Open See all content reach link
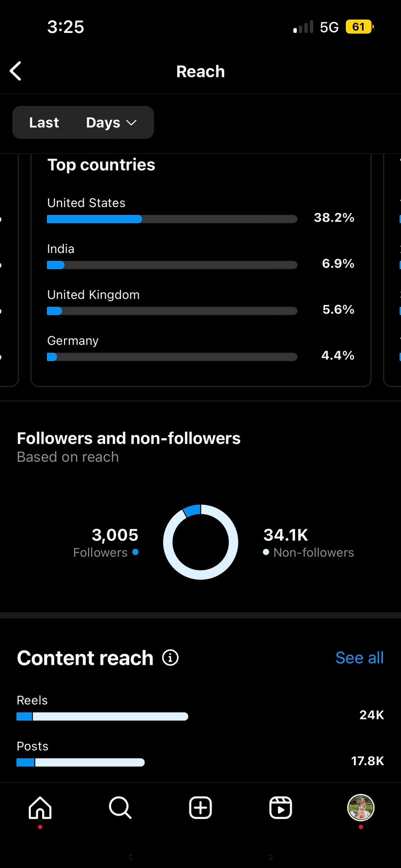 [359, 657]
